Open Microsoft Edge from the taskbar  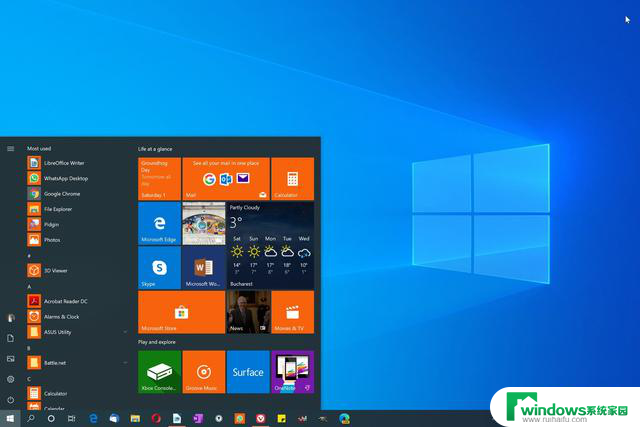tap(93, 418)
